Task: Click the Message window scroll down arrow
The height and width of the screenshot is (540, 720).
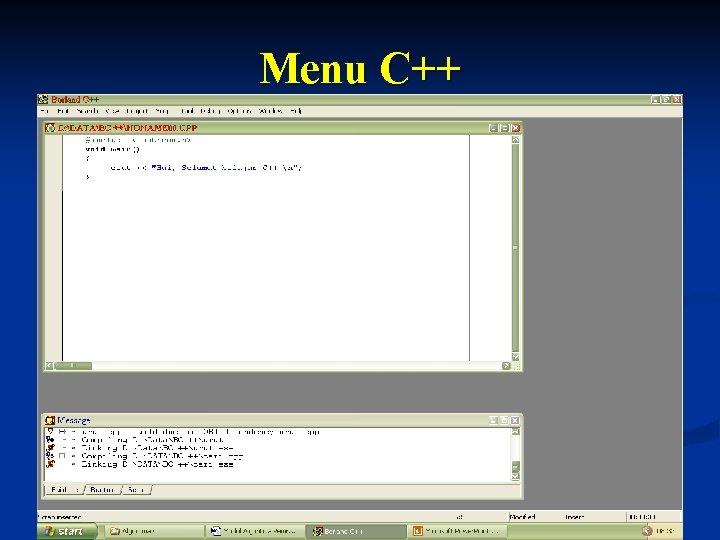Action: click(x=515, y=476)
